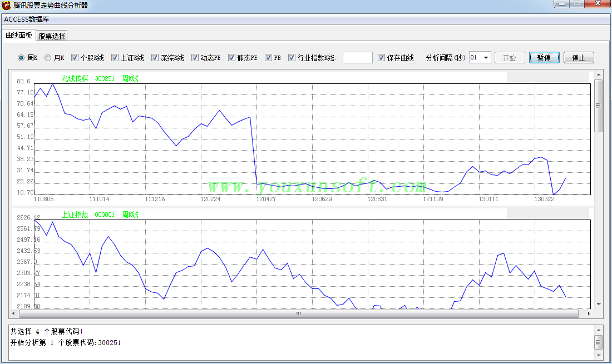Image resolution: width=612 pixels, height=364 pixels.
Task: Select the 周K radio button
Action: [21, 58]
